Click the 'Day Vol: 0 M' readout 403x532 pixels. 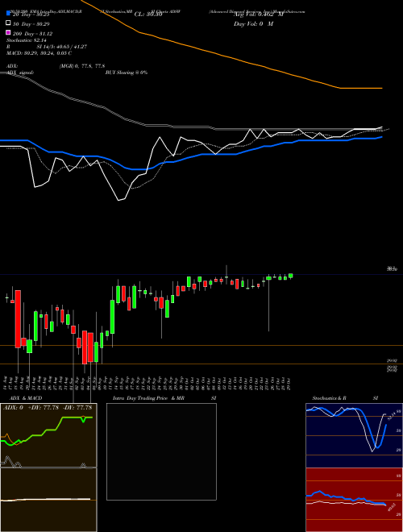253,24
